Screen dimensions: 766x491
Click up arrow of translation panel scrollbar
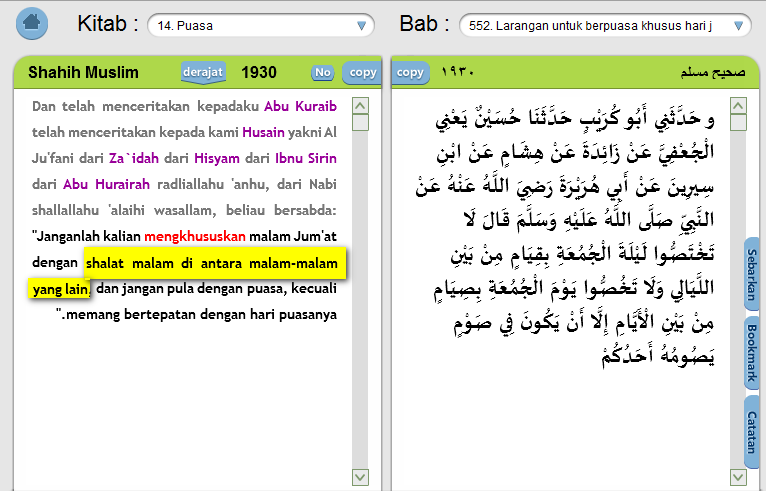(361, 106)
